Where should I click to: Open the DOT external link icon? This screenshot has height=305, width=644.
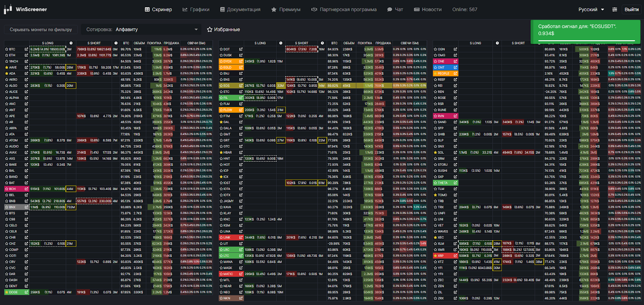tap(241, 49)
